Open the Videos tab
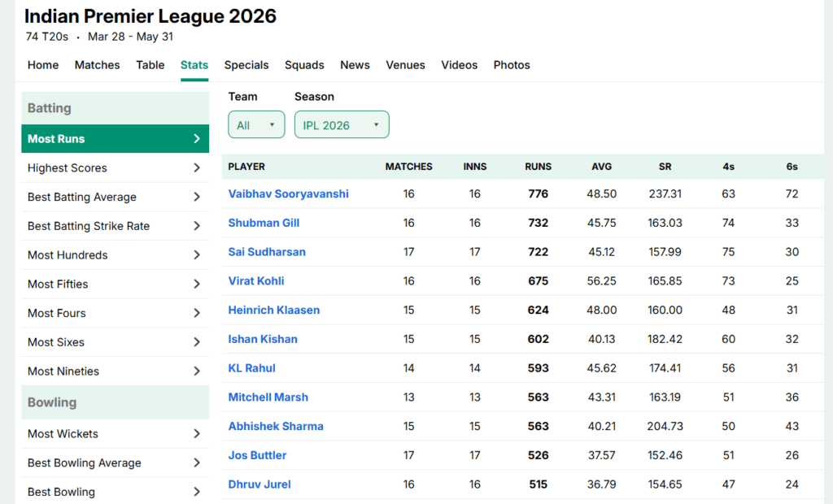Screen dimensions: 833x504 point(460,65)
